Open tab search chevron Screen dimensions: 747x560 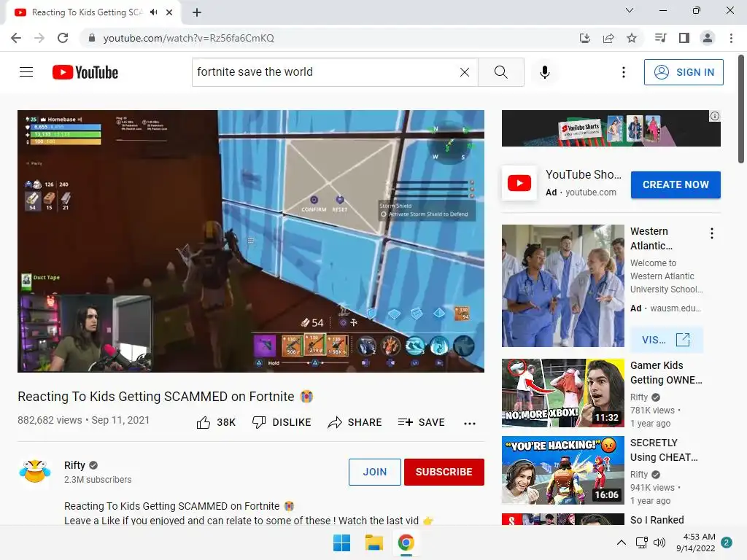630,10
